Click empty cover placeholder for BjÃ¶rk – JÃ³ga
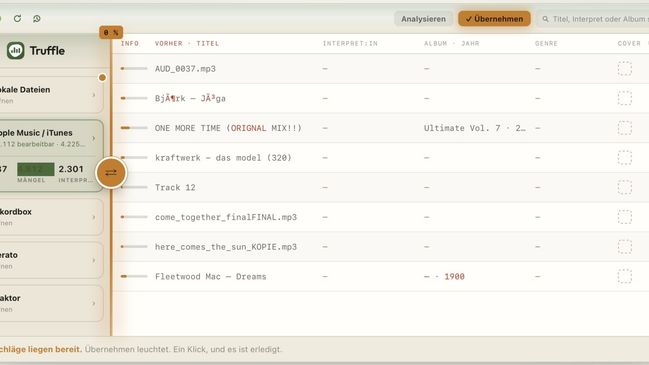The height and width of the screenshot is (365, 649). click(625, 98)
